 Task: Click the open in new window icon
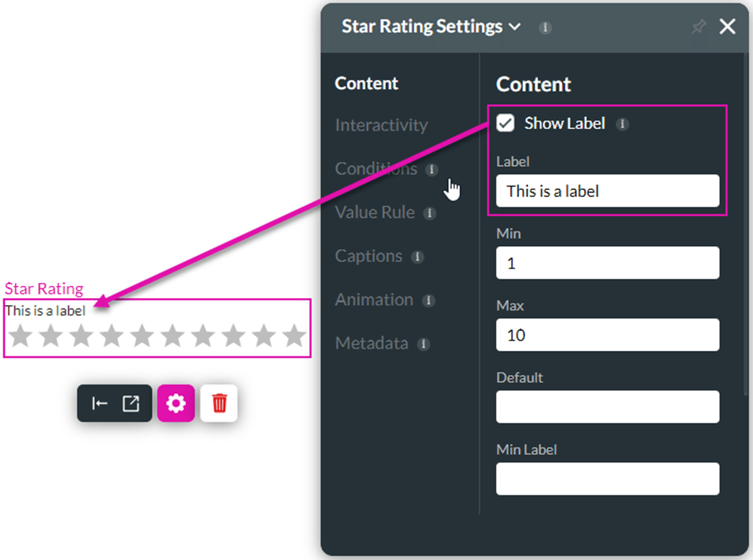pyautogui.click(x=131, y=404)
